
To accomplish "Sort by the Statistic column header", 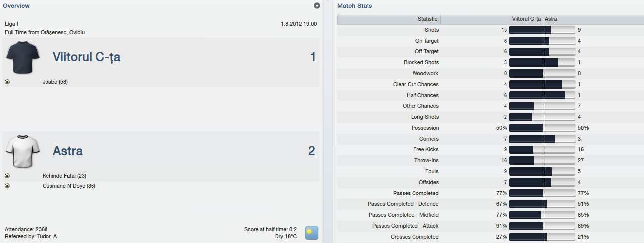I will coord(389,19).
